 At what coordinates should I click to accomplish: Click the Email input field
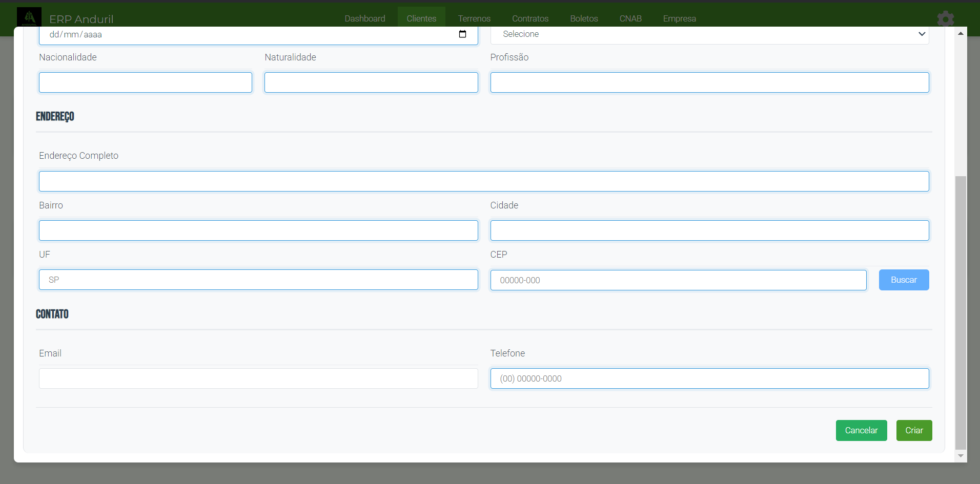coord(258,378)
